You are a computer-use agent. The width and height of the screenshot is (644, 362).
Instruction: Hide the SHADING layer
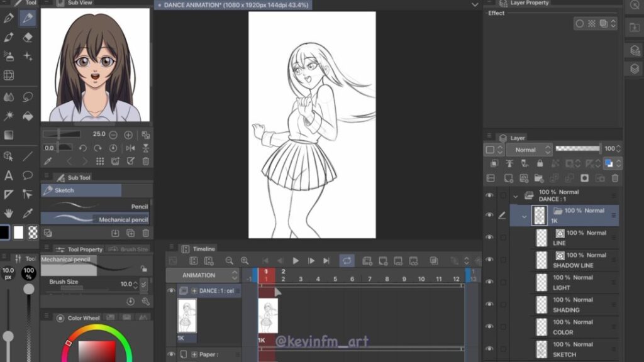(489, 304)
